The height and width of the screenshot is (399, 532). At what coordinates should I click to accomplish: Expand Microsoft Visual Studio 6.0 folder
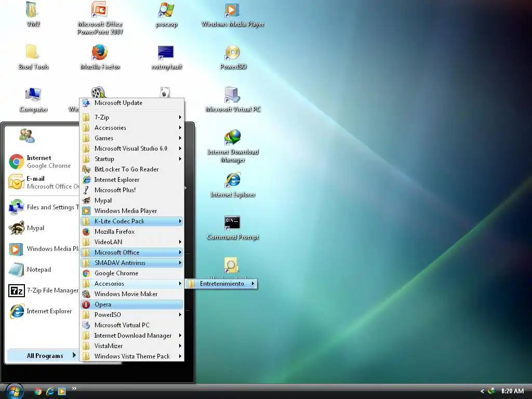pos(132,148)
